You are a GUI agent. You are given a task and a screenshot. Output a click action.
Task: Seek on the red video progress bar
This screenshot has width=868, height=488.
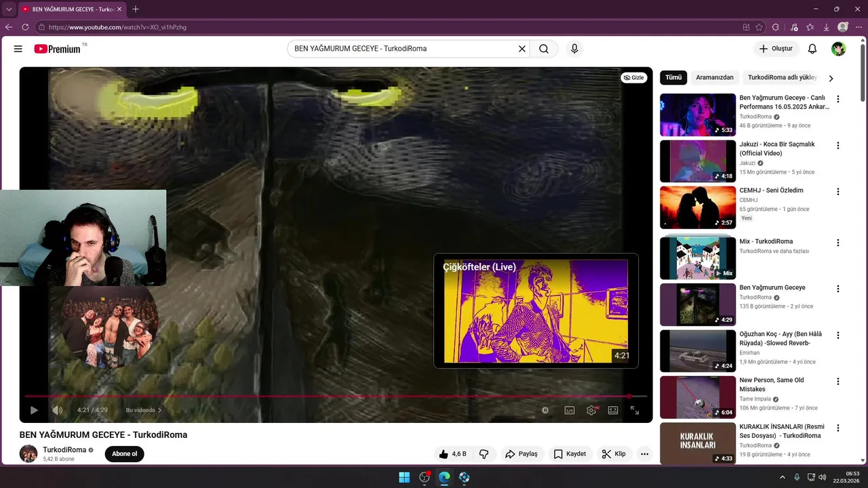pos(336,396)
